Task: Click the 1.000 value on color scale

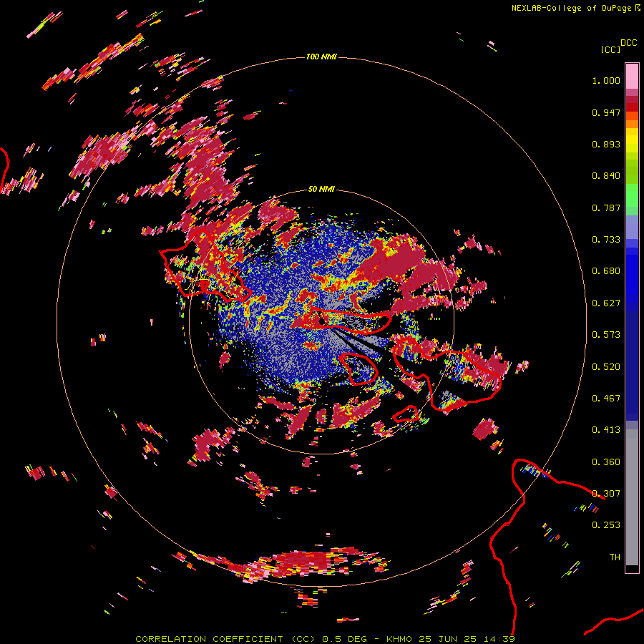Action: point(606,81)
